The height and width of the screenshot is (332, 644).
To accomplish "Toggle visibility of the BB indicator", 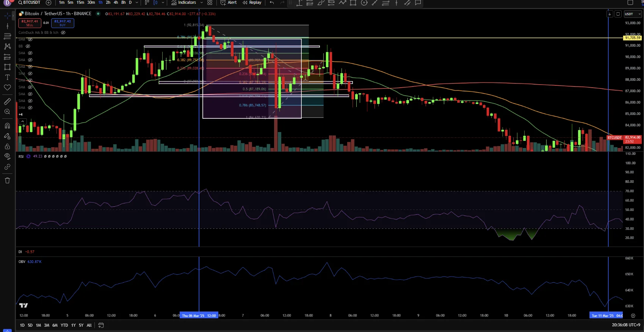I will click(x=28, y=46).
